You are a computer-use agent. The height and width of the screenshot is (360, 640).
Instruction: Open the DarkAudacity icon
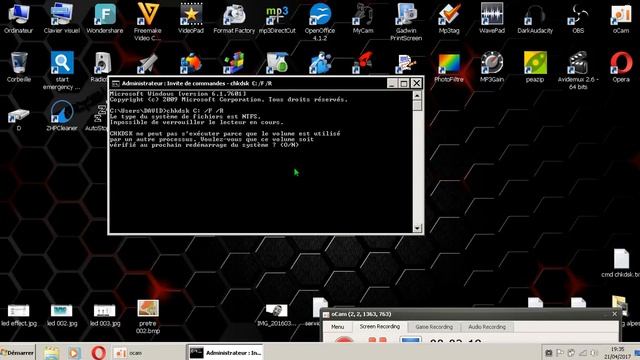coord(535,19)
